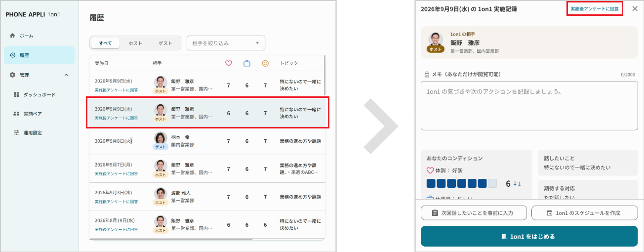Click the PHONE APPLI 1on1 logo
The height and width of the screenshot is (252, 644).
point(33,14)
